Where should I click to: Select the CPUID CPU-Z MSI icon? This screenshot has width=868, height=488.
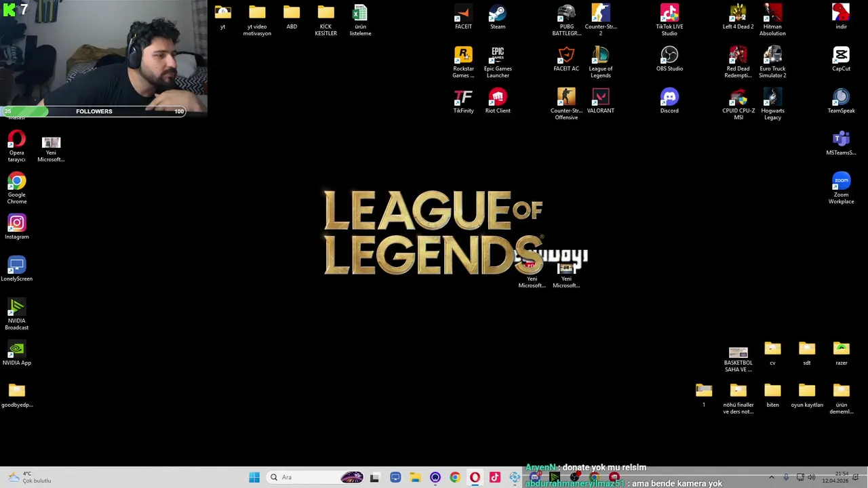[738, 104]
